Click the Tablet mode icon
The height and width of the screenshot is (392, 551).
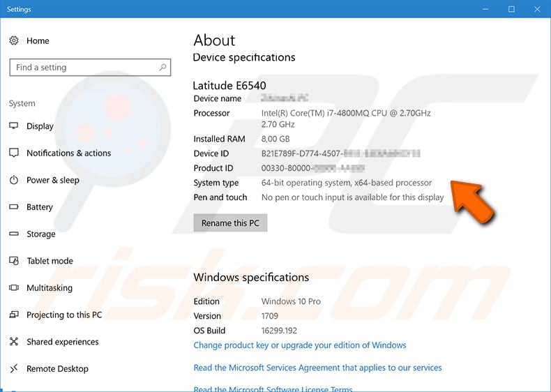[x=14, y=261]
